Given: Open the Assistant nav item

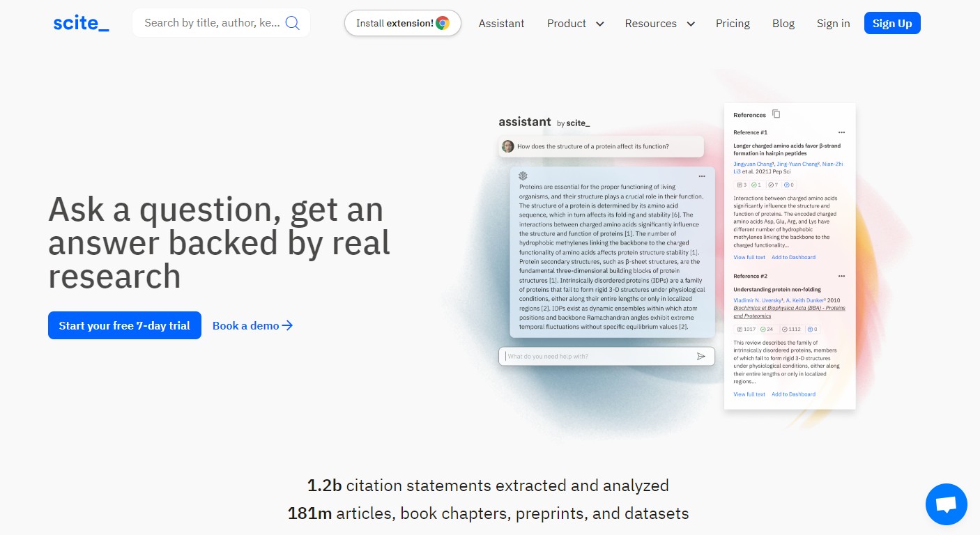Looking at the screenshot, I should pyautogui.click(x=501, y=23).
